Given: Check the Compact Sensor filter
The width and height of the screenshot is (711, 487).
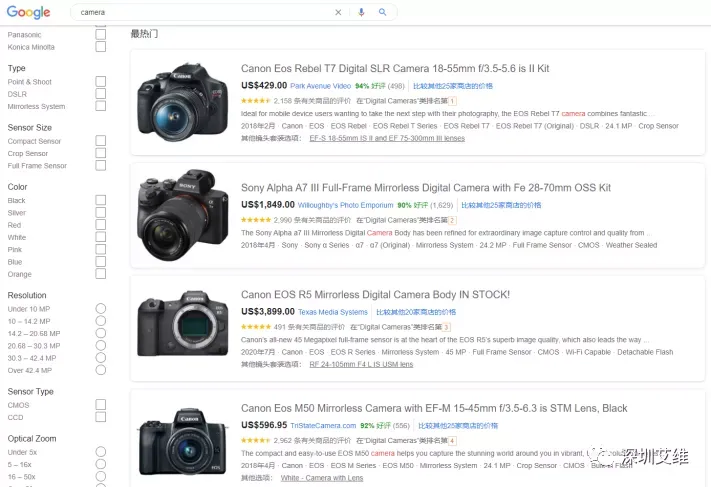Looking at the screenshot, I should tap(101, 141).
